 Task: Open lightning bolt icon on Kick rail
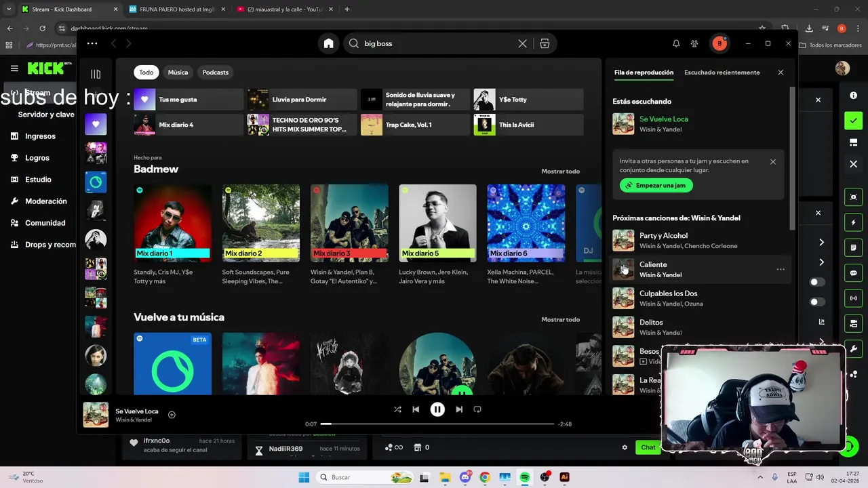click(x=853, y=222)
